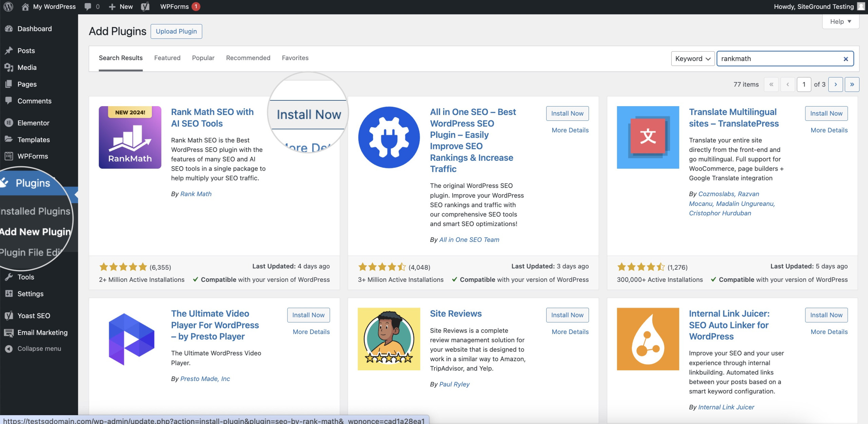Click Upload Plugin button

[x=176, y=31]
